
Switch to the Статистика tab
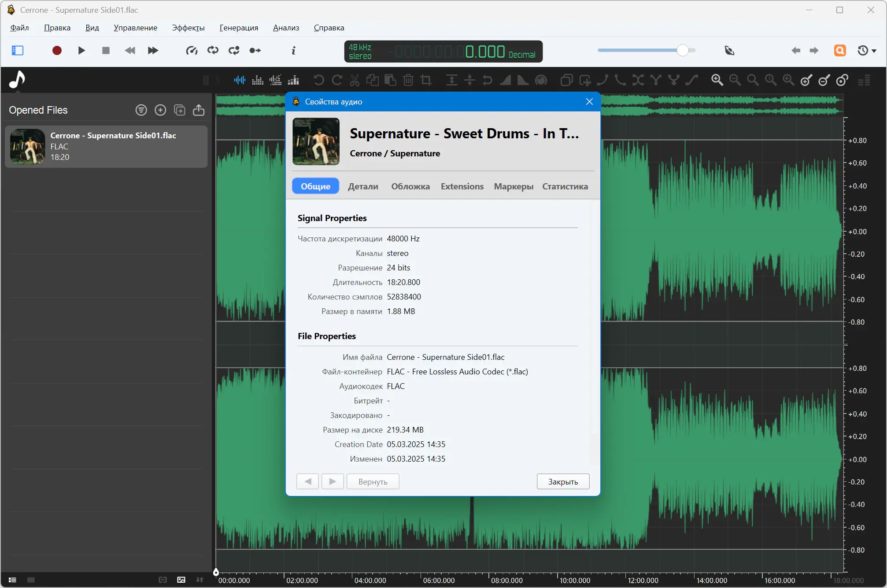coord(565,186)
